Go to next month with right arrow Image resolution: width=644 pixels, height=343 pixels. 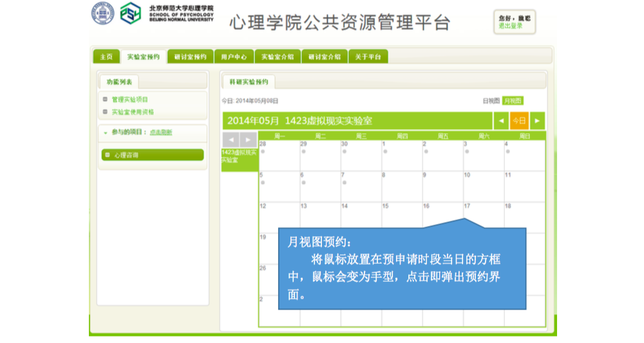[x=537, y=120]
